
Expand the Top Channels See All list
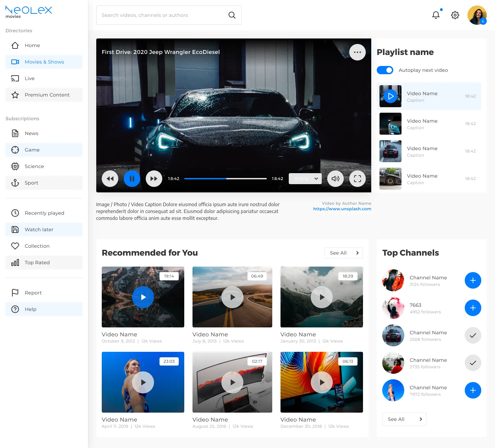tap(404, 419)
